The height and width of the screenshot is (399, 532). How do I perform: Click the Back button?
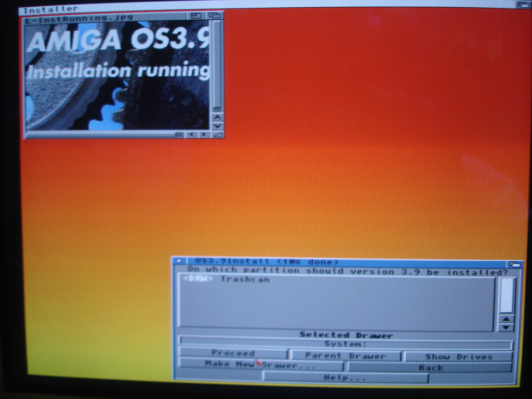point(430,367)
